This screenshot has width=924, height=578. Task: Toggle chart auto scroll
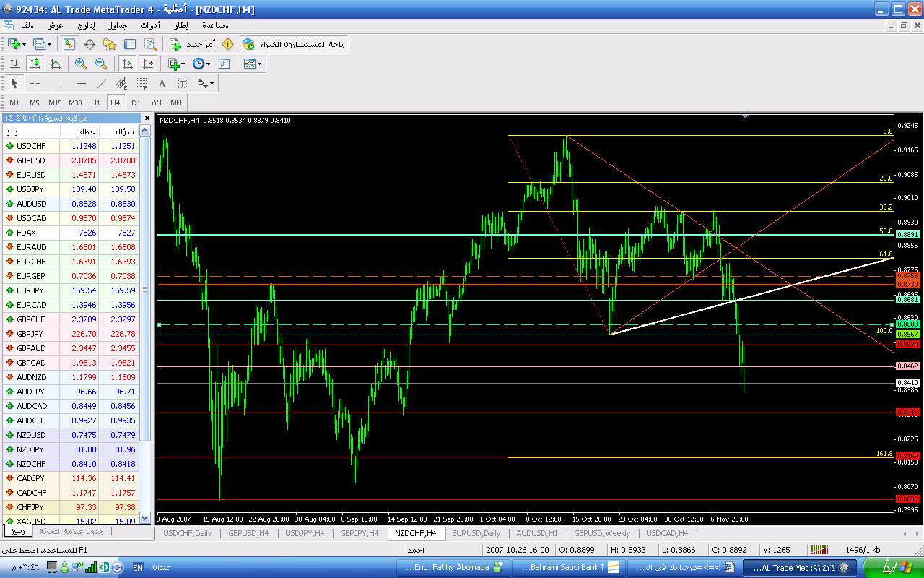coord(128,64)
